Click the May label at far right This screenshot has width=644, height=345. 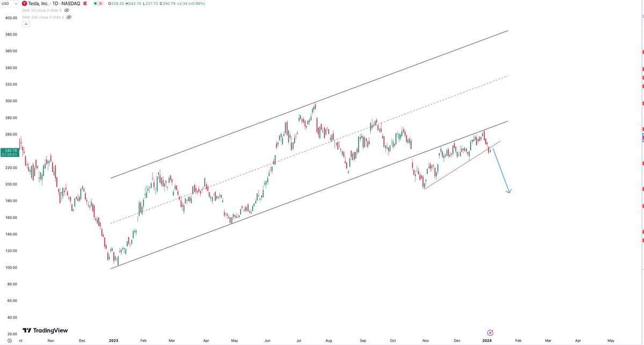[611, 341]
